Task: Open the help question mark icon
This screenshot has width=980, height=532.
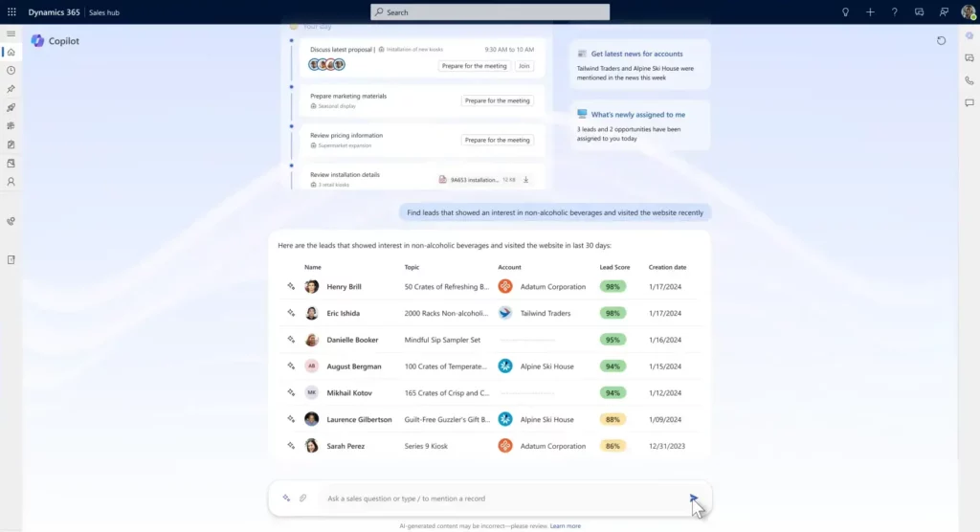Action: [x=895, y=11]
